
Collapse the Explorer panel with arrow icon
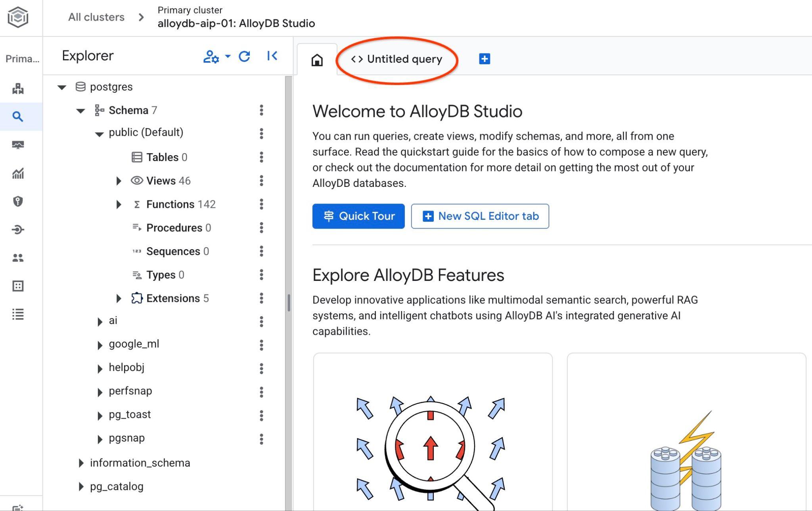[272, 56]
